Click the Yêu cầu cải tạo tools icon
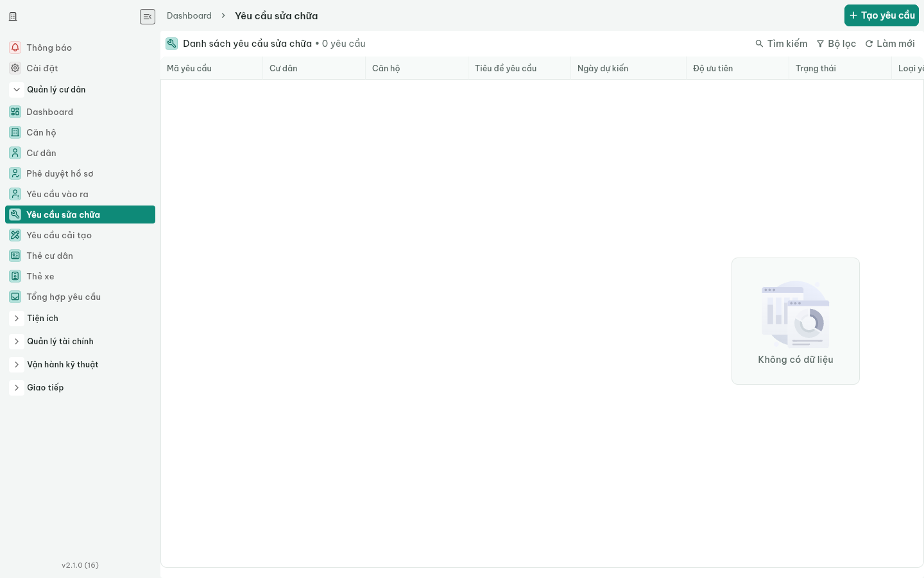Image resolution: width=924 pixels, height=578 pixels. [15, 235]
